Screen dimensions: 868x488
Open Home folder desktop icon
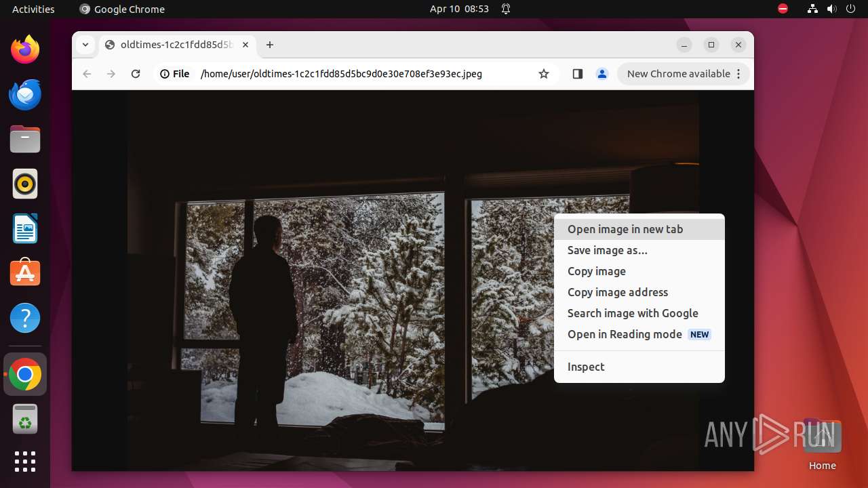click(822, 444)
